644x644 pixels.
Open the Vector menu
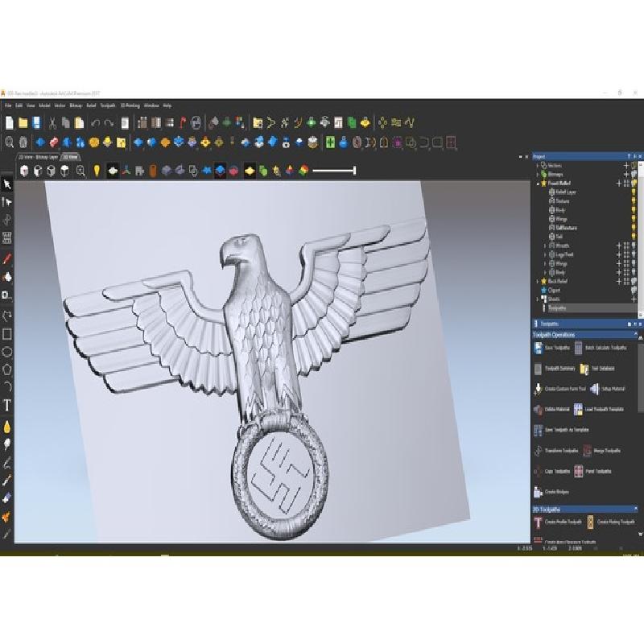click(60, 105)
